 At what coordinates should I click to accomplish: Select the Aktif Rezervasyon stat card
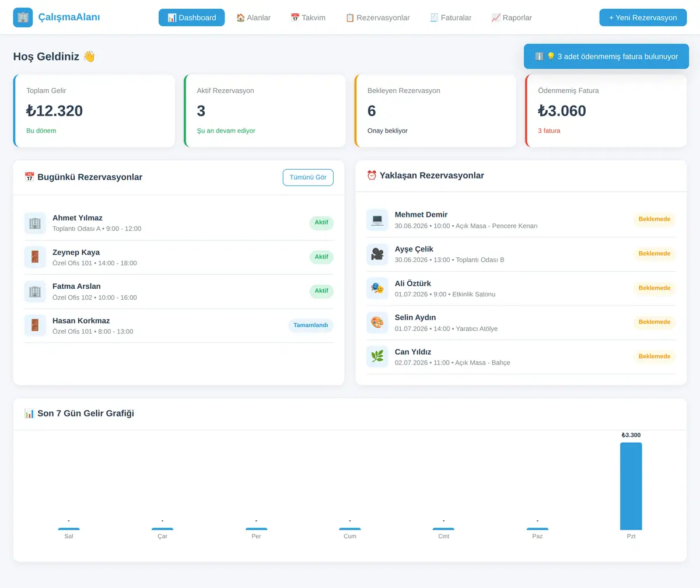tap(265, 111)
